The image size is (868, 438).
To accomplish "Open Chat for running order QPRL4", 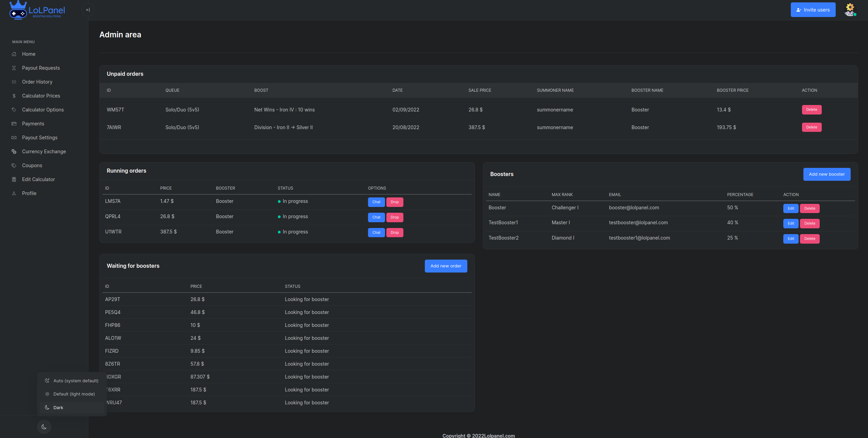I will (376, 217).
